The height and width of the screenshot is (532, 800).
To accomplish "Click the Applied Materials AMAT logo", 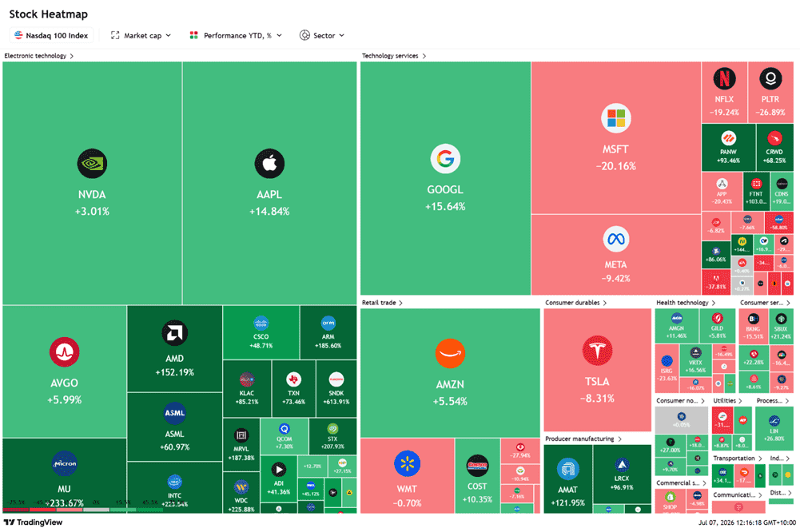I will [568, 469].
